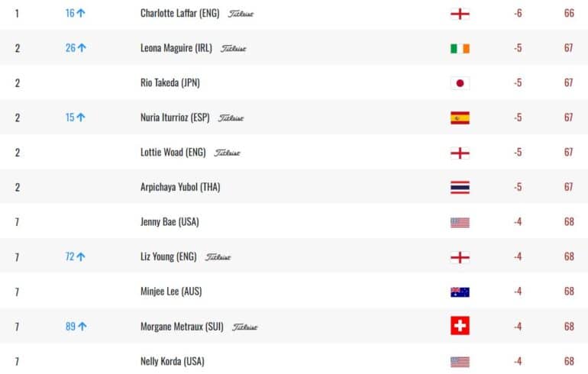Click the Thailand flag beside Arpichaya Yubol
588x374 pixels.
460,187
